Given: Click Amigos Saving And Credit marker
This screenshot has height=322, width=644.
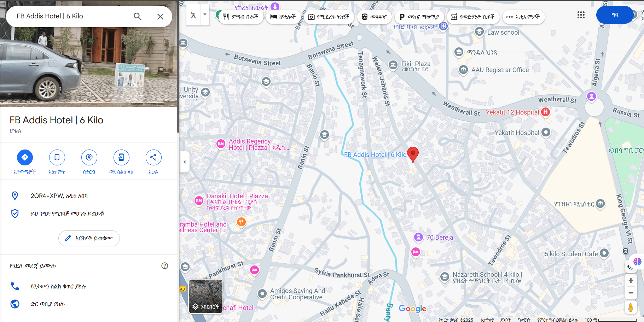Looking at the screenshot, I should point(262,293).
